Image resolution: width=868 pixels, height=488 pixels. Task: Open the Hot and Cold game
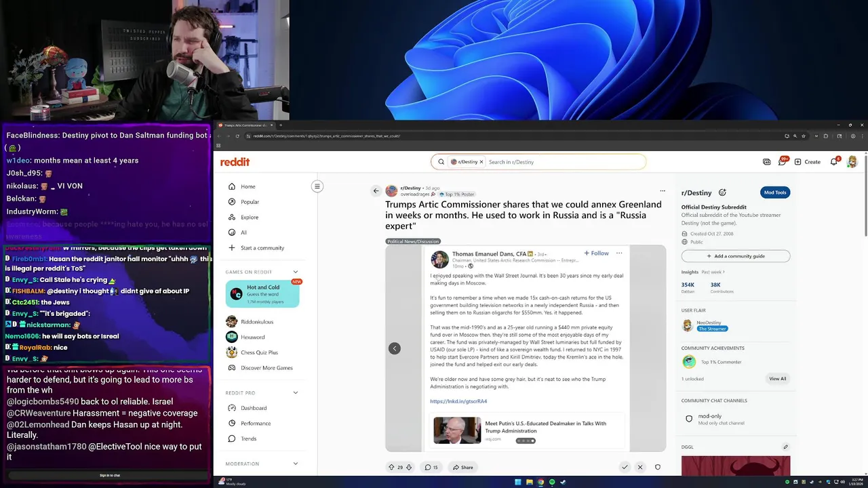262,293
